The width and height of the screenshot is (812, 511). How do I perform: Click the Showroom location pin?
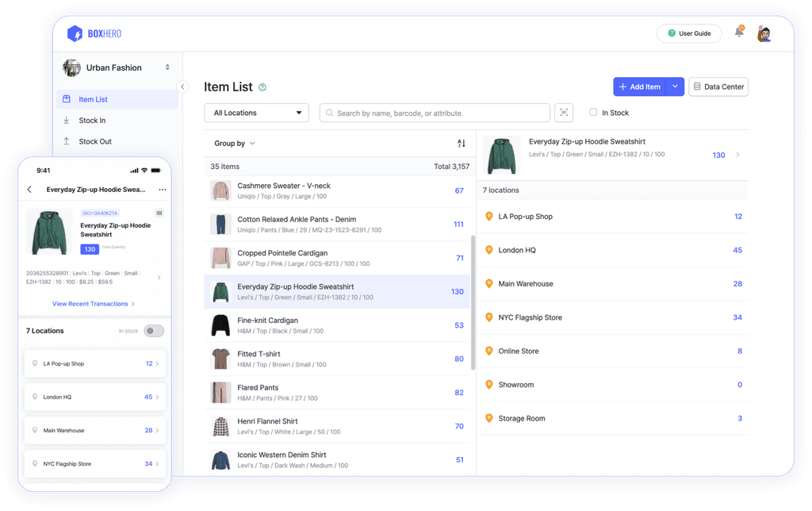(488, 385)
